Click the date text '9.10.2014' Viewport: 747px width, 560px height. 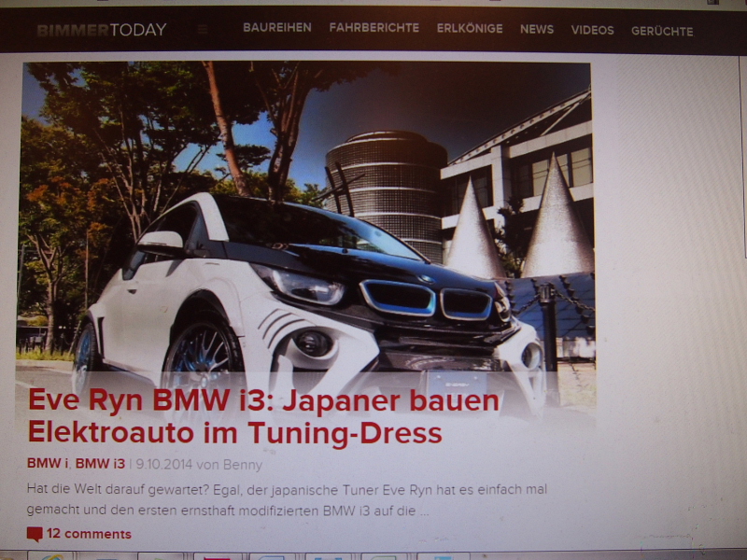pos(164,464)
